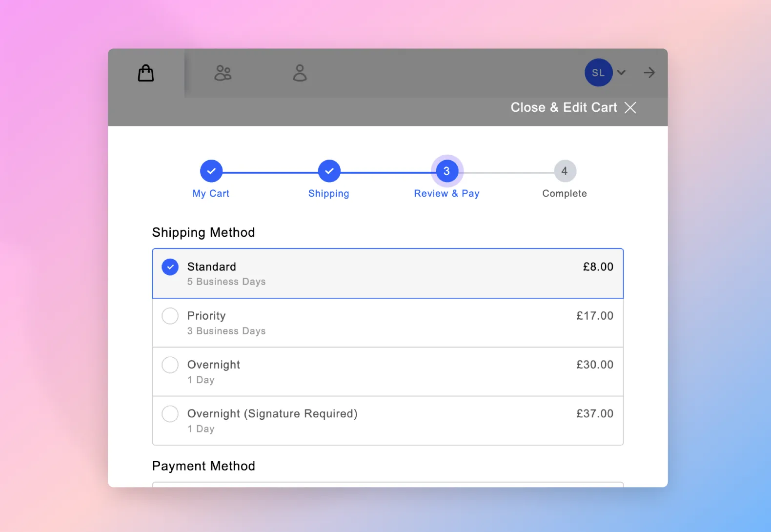
Task: Click the 5 Business Days text
Action: point(226,282)
